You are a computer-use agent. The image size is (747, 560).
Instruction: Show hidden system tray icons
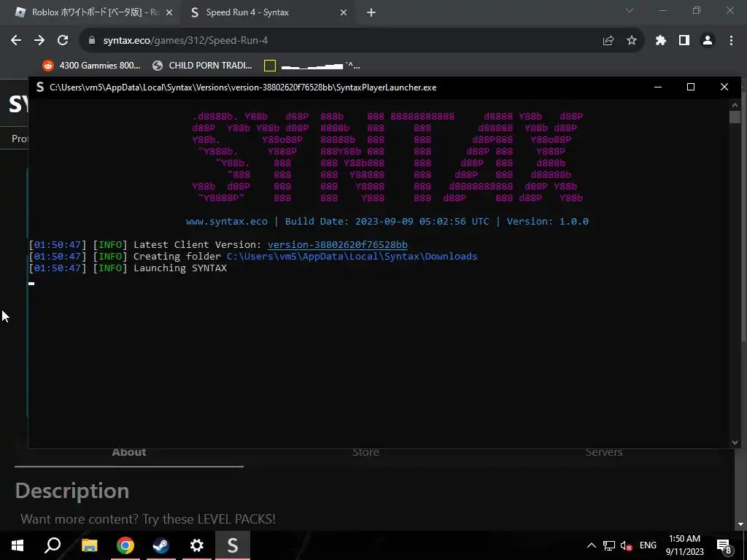click(591, 545)
